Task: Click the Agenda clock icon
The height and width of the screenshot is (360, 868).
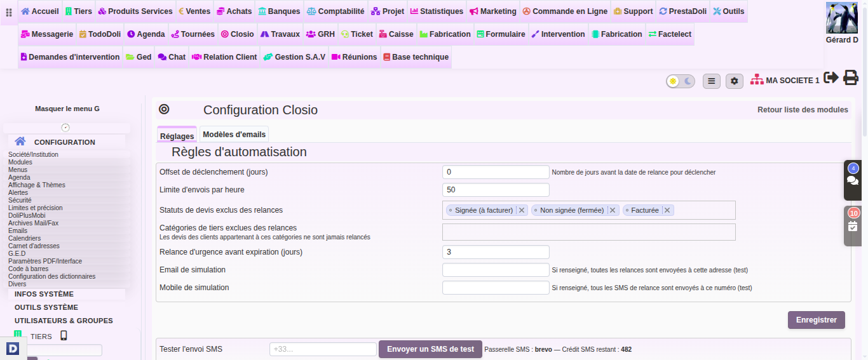Action: point(130,34)
